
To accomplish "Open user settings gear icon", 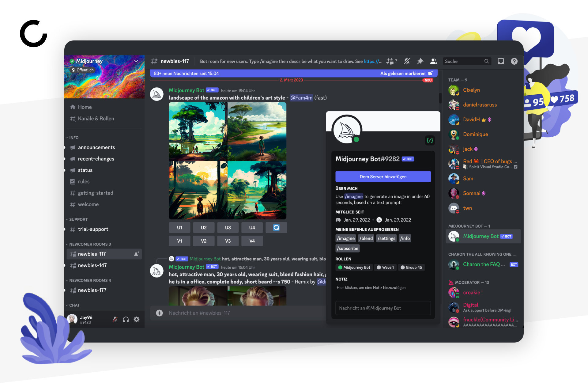I will click(137, 320).
